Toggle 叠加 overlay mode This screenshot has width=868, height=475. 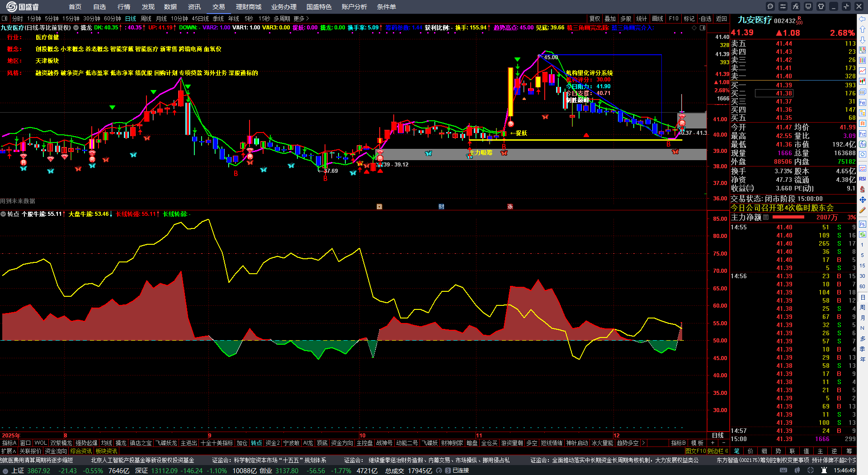click(610, 19)
